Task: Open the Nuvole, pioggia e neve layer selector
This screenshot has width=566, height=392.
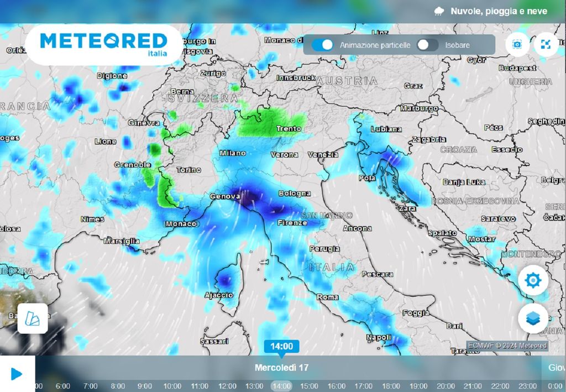Action: [499, 11]
